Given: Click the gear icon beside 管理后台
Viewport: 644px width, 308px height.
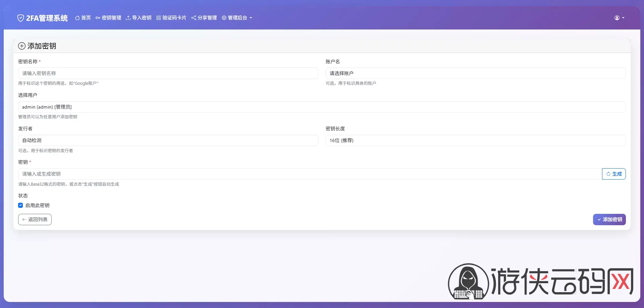Looking at the screenshot, I should (x=224, y=18).
